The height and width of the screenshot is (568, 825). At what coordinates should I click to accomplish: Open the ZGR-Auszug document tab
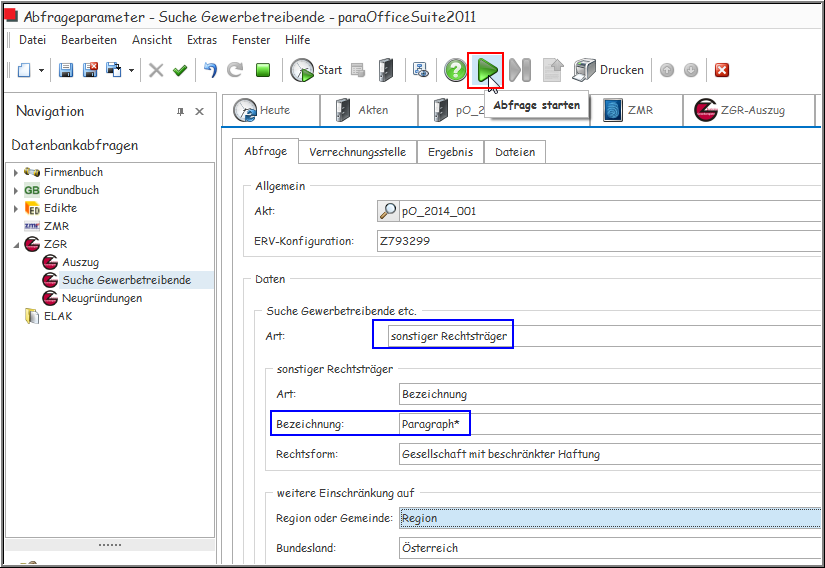tap(752, 110)
